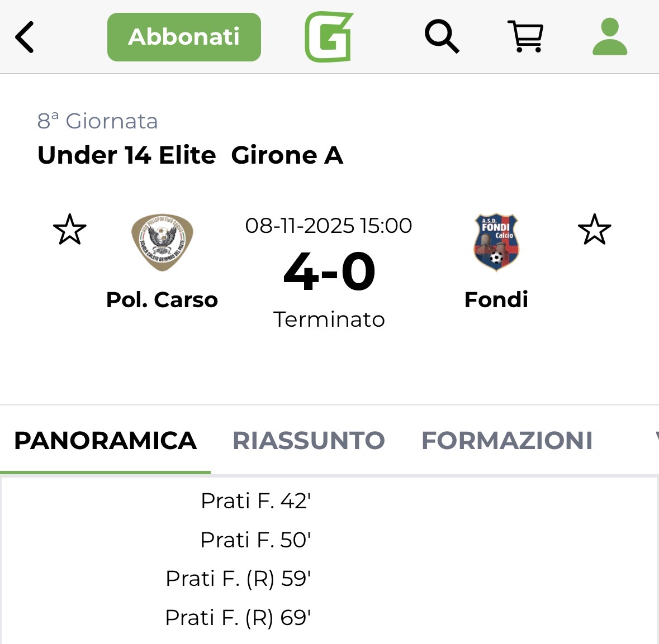Tap the 4-0 final score
659x644 pixels.
click(x=329, y=272)
